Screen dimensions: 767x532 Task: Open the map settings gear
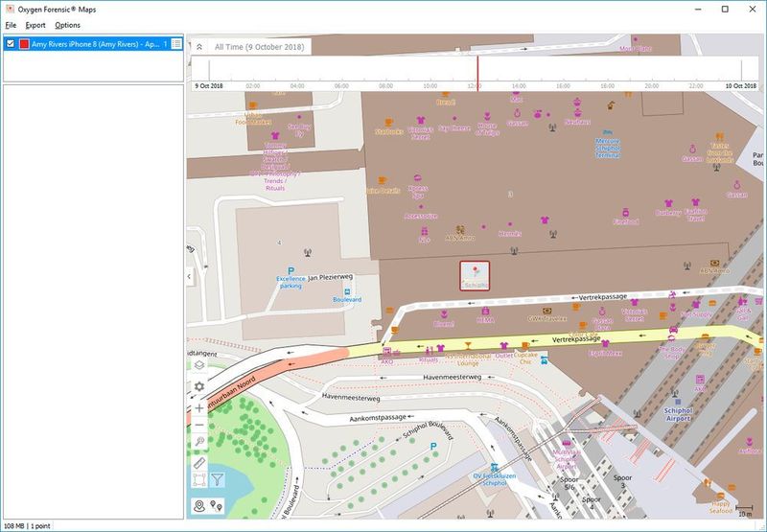(199, 386)
